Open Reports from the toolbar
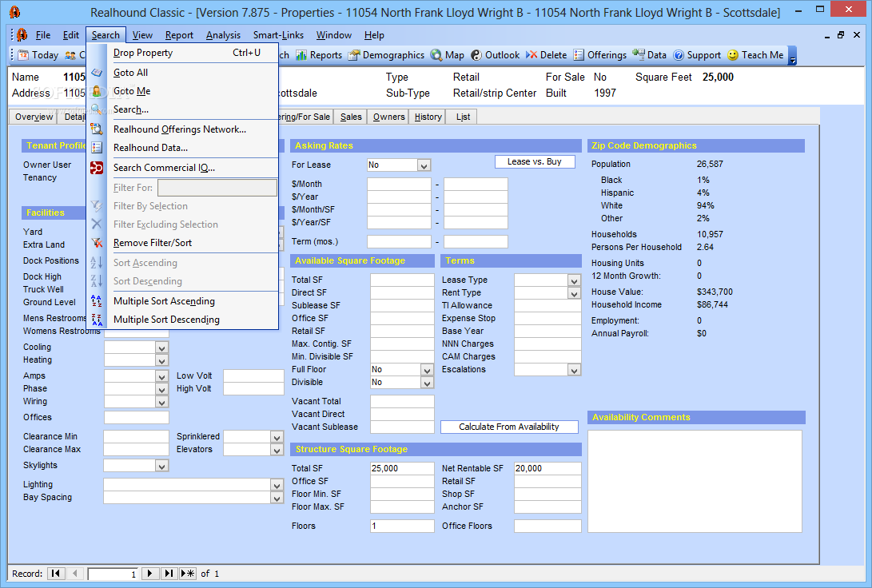The image size is (872, 588). (x=319, y=55)
